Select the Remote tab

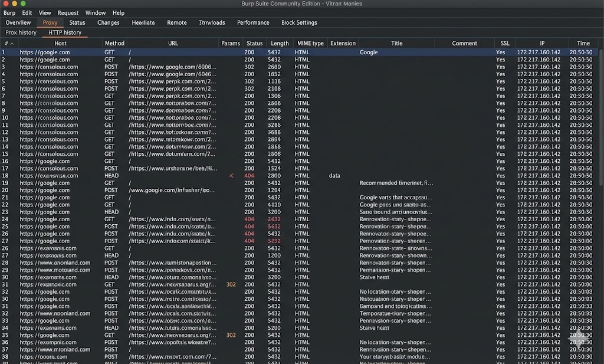point(177,22)
